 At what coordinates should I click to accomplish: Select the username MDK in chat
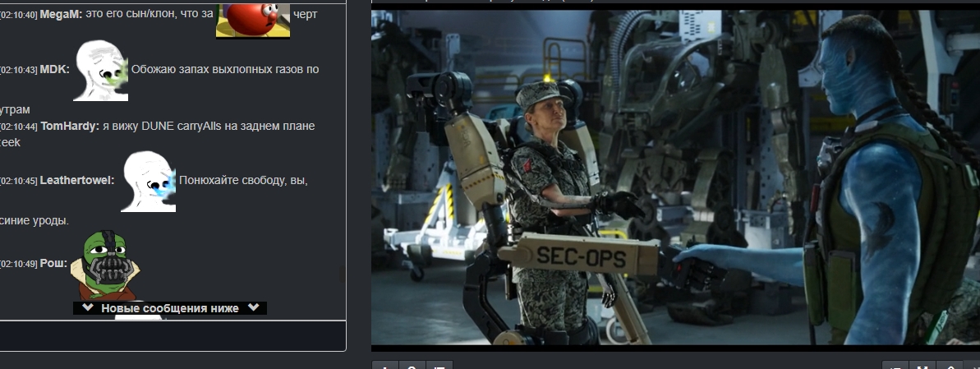coord(54,69)
